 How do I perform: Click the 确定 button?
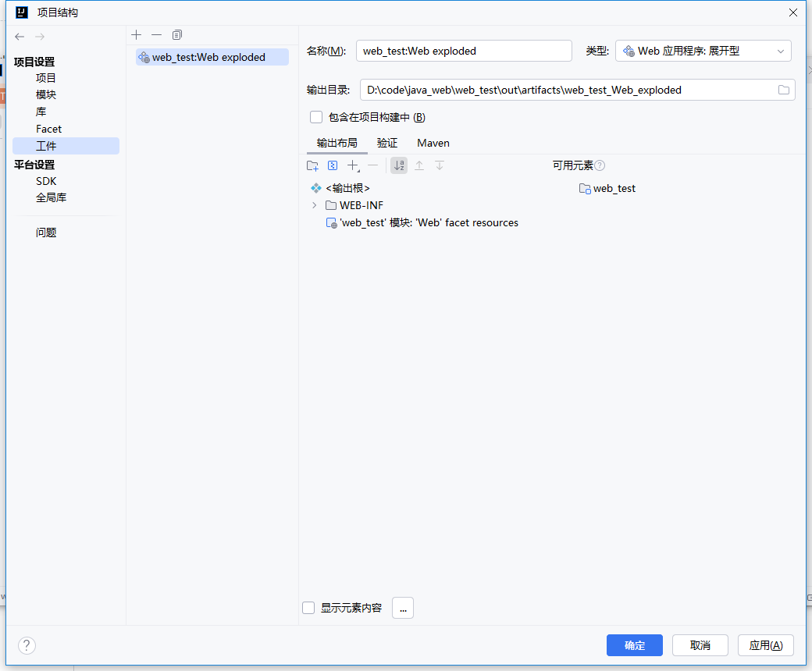634,645
